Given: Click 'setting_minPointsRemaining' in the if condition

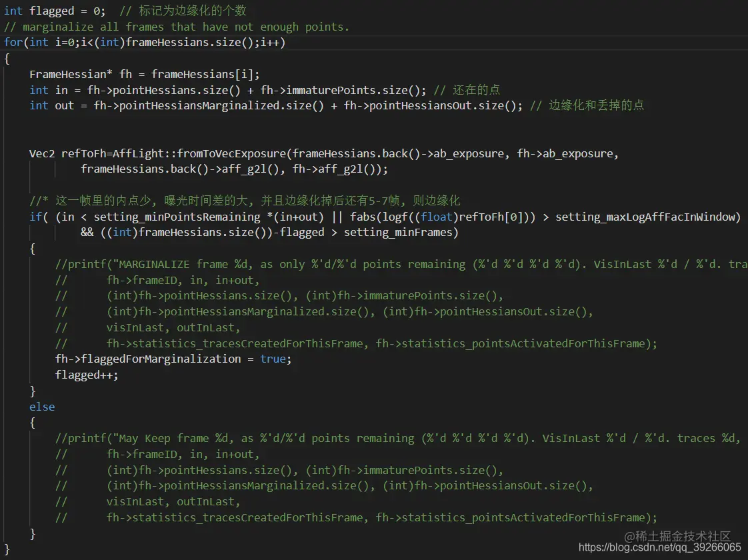Looking at the screenshot, I should click(x=177, y=217).
